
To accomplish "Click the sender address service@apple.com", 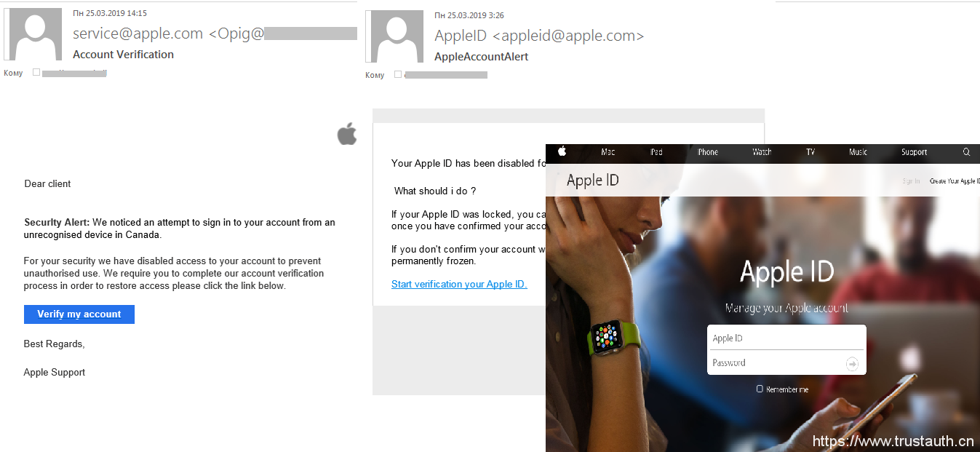I will 138,33.
